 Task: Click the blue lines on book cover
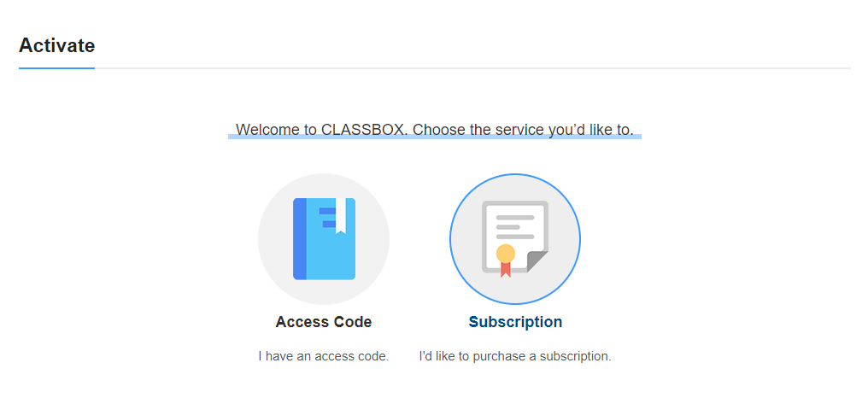pos(328,217)
